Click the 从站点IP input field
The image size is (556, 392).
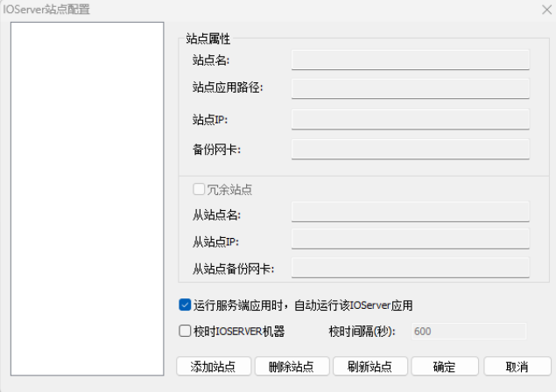point(411,239)
